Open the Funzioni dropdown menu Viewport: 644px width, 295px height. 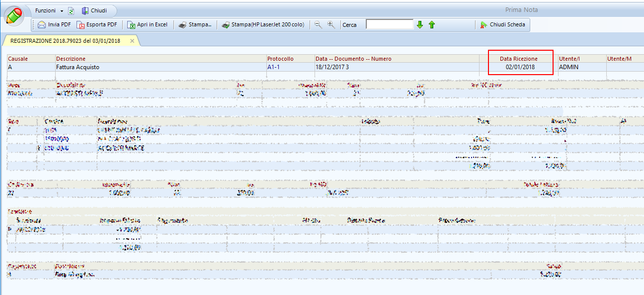click(x=49, y=11)
